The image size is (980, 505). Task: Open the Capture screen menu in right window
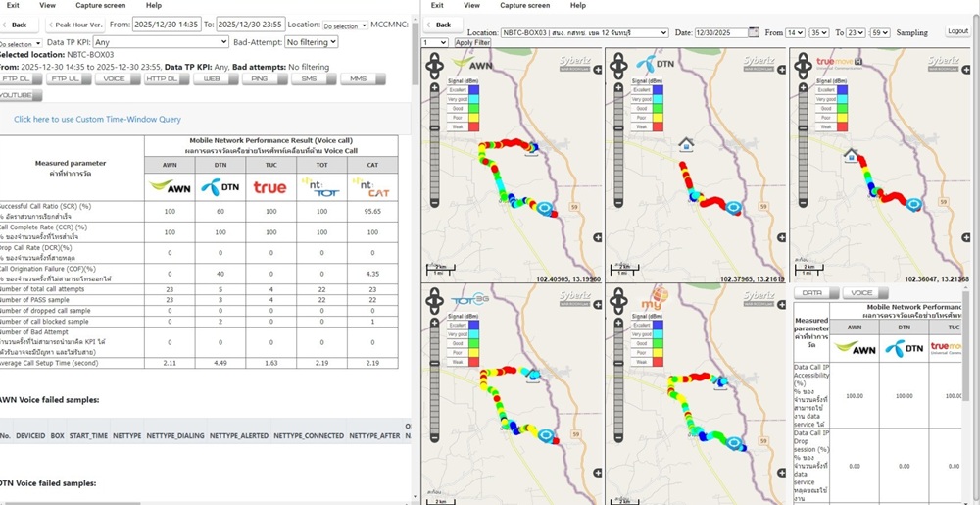tap(525, 5)
